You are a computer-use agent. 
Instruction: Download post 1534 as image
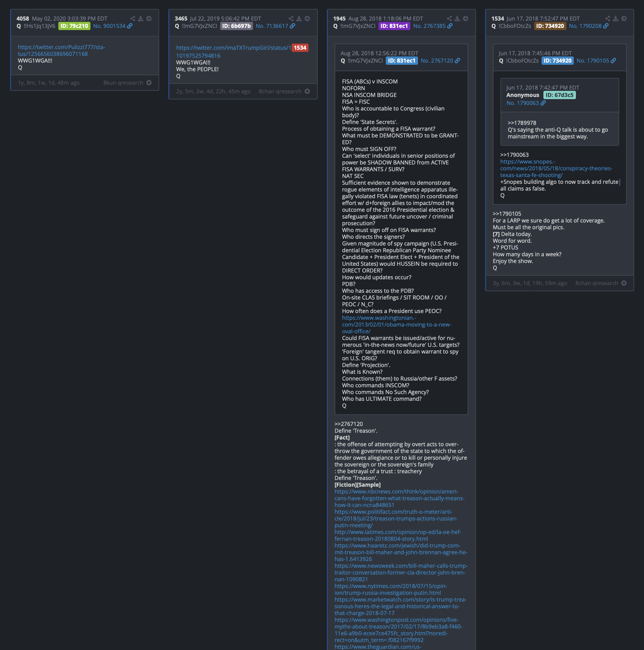click(615, 18)
